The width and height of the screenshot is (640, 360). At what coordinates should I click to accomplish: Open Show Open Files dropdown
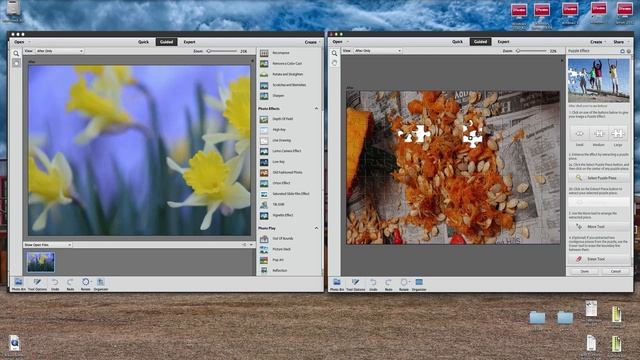click(x=48, y=244)
